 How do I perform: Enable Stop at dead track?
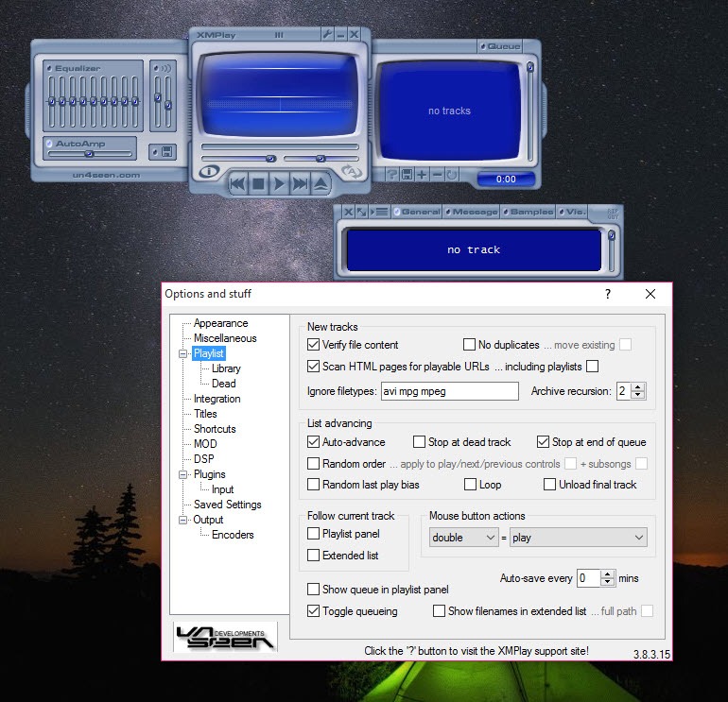(419, 442)
